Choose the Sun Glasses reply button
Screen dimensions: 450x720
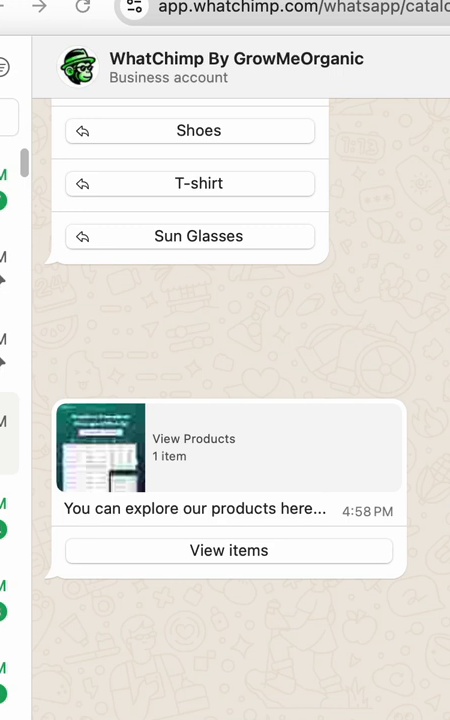point(190,236)
